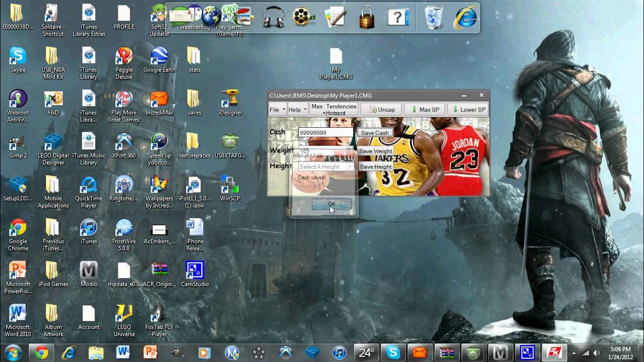Click the Weight spinner arrows

click(x=349, y=151)
